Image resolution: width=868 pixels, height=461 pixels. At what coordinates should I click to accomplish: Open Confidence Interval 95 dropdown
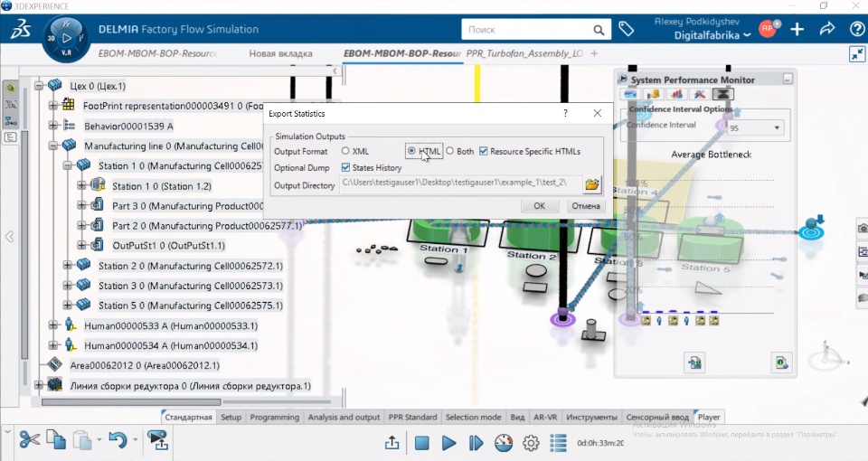point(776,127)
